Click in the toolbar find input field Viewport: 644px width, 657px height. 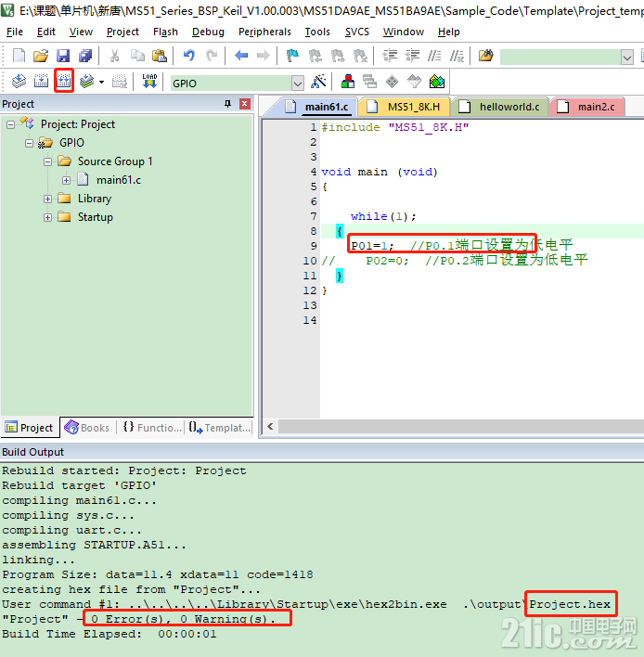pos(560,57)
